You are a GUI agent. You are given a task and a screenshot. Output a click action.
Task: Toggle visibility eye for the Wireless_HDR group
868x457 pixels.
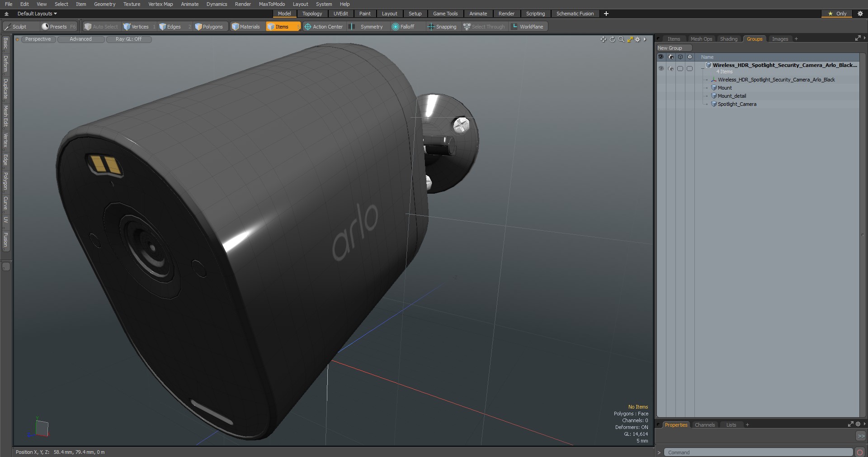(x=661, y=69)
